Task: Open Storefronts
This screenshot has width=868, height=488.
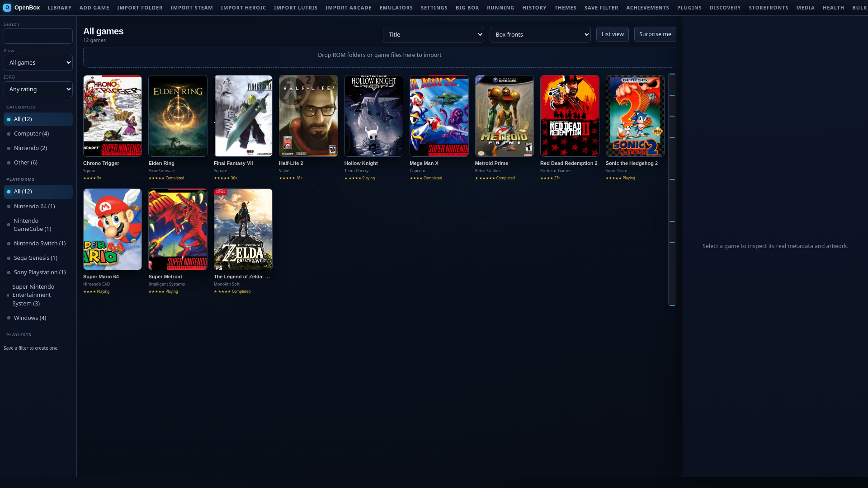Action: 769,8
